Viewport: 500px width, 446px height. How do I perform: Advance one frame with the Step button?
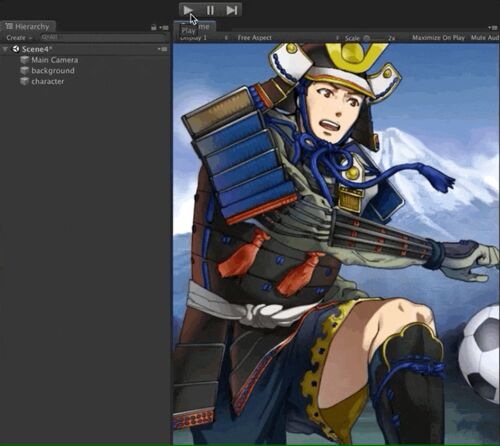tap(231, 10)
